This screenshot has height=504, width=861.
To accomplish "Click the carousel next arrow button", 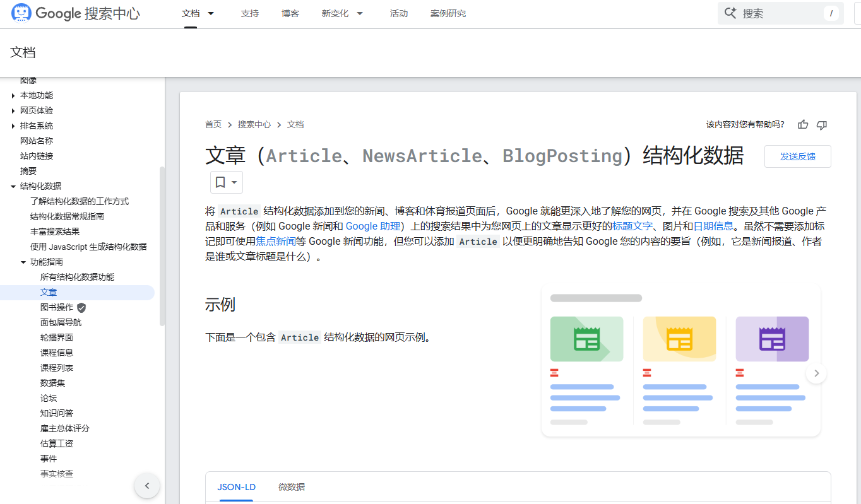I will click(x=816, y=373).
